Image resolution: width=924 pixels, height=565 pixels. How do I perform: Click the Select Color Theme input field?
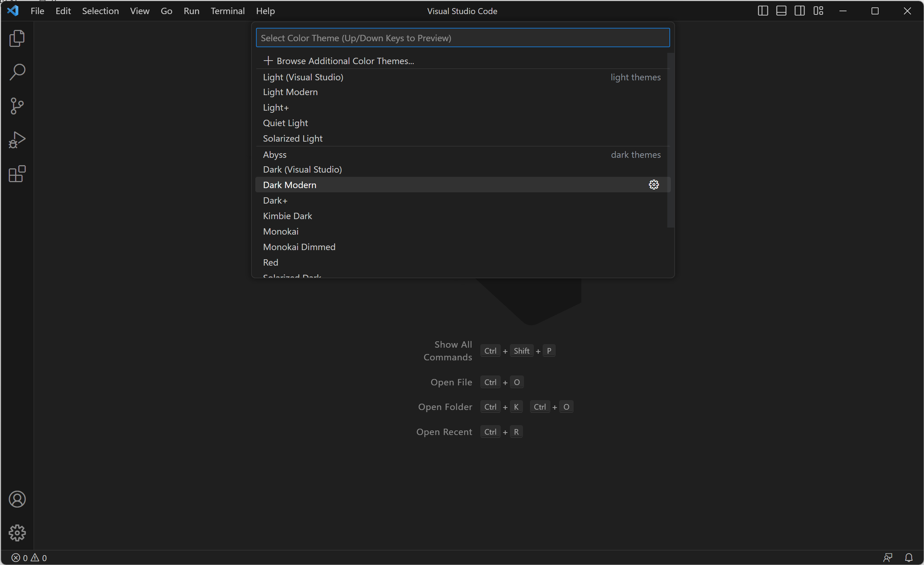click(x=462, y=38)
